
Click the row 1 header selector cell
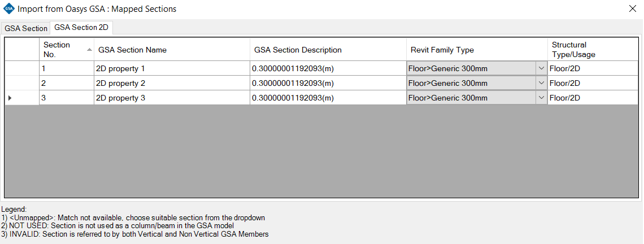22,69
